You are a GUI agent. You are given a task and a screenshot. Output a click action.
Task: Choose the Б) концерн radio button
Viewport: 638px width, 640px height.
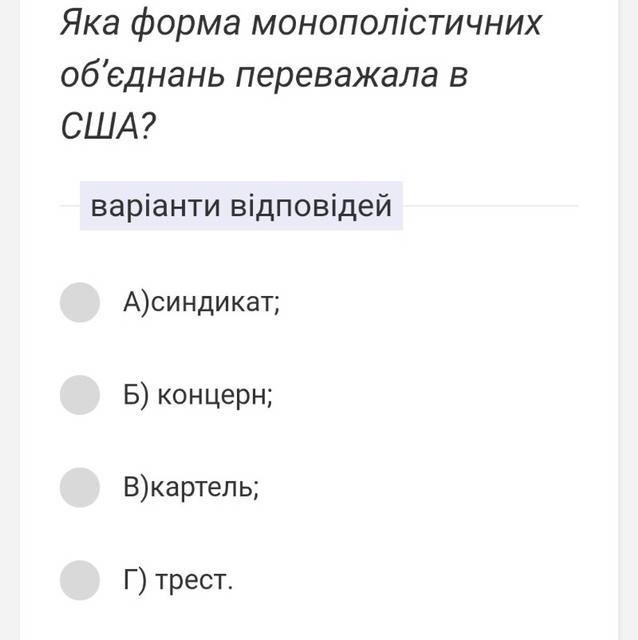click(x=80, y=395)
